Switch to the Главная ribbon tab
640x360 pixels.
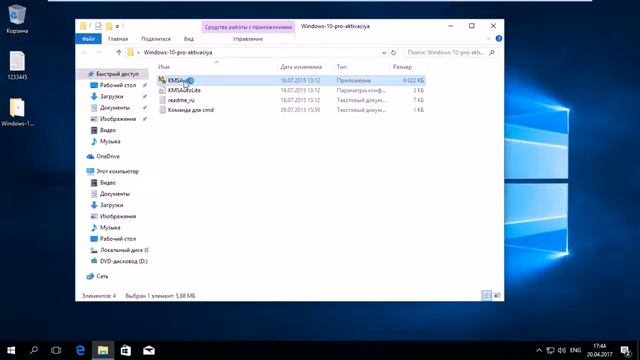click(x=118, y=39)
